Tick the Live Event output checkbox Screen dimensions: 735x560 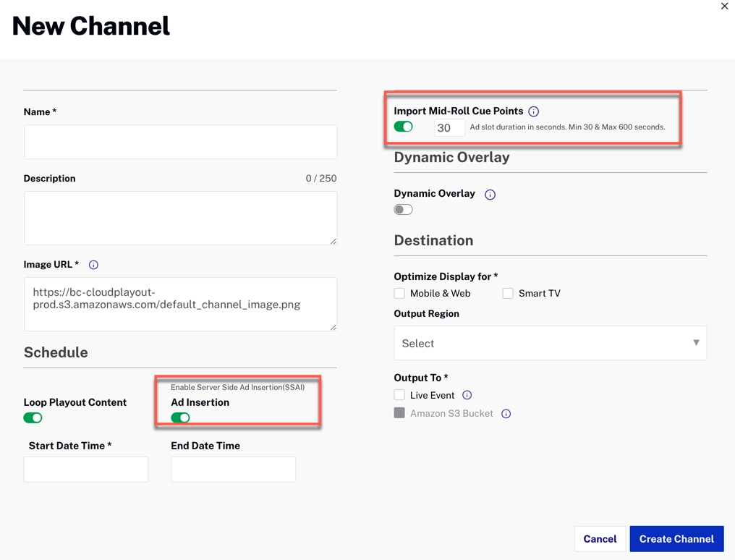[399, 395]
